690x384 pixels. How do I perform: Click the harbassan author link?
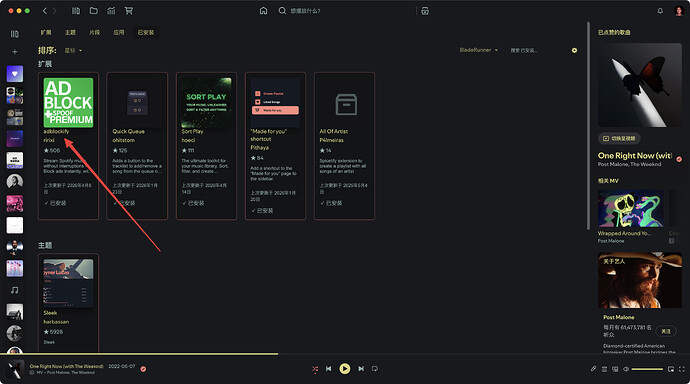[x=56, y=322]
